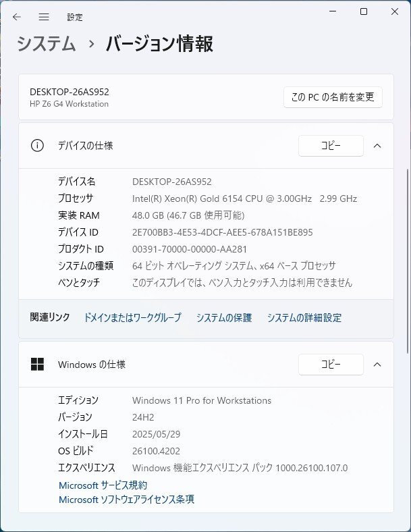
Task: Click the この PC の名前を変更 button
Action: pyautogui.click(x=333, y=97)
